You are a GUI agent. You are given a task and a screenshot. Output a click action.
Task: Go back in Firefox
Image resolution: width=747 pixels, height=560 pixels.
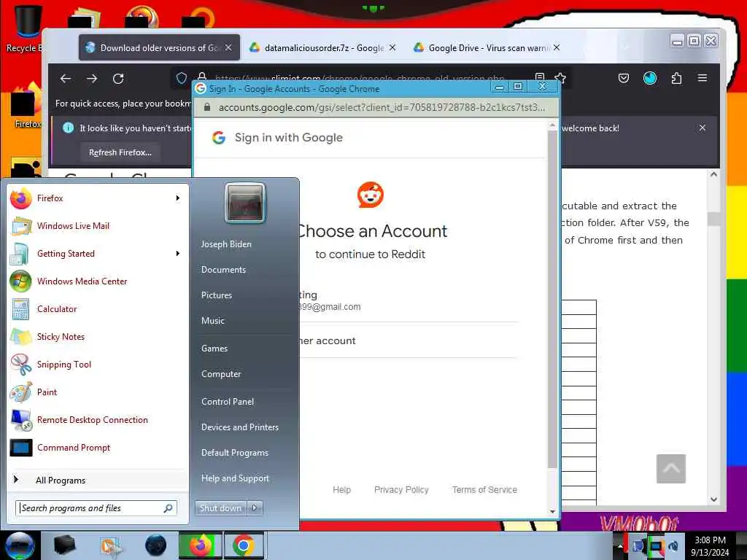click(x=66, y=79)
